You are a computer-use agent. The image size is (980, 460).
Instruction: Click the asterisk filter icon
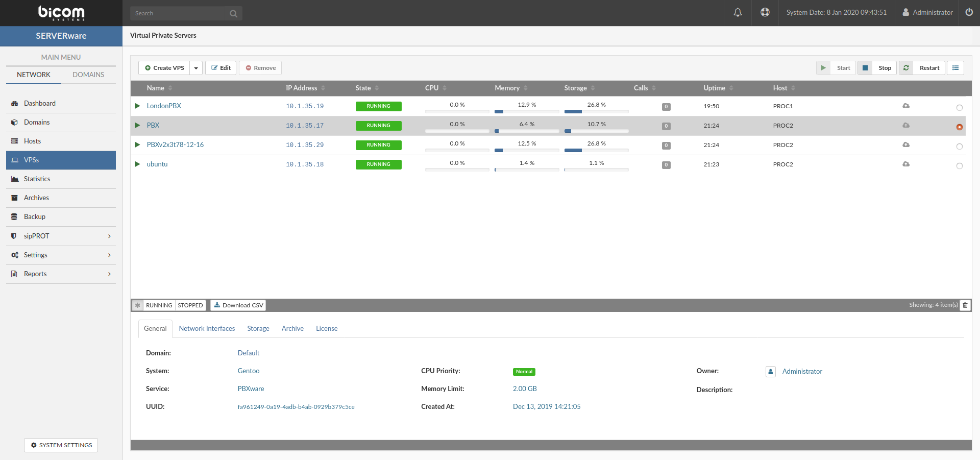coord(137,305)
